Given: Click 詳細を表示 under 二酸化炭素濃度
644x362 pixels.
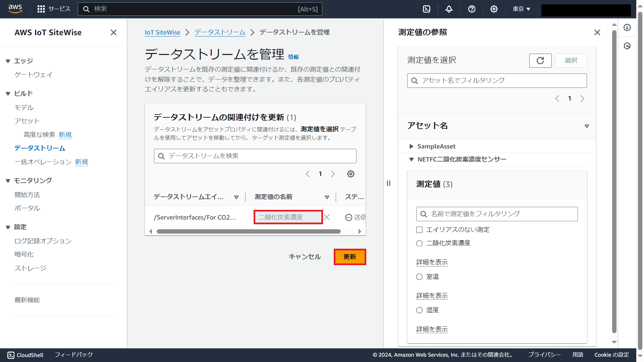Looking at the screenshot, I should click(432, 262).
